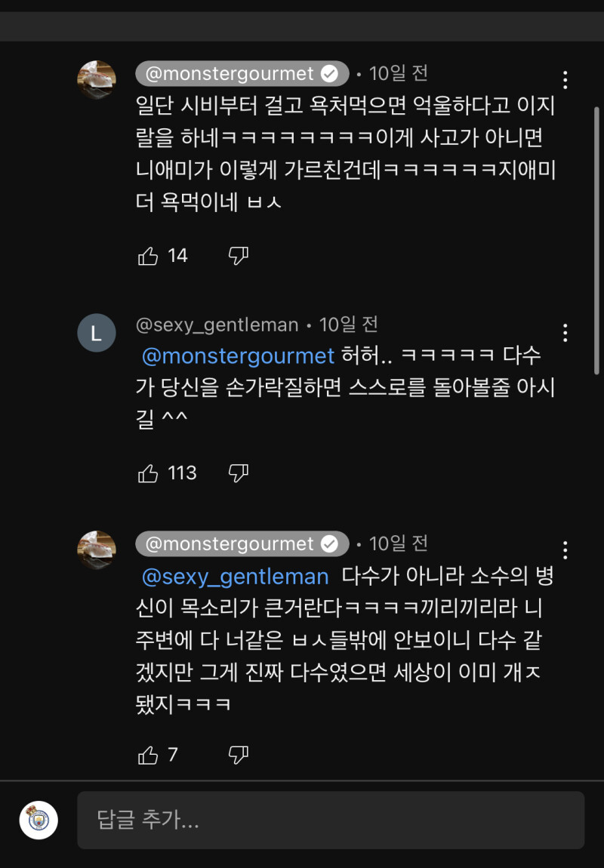Click the blue @sexy_gentleman mention link
The image size is (604, 868).
point(236,577)
